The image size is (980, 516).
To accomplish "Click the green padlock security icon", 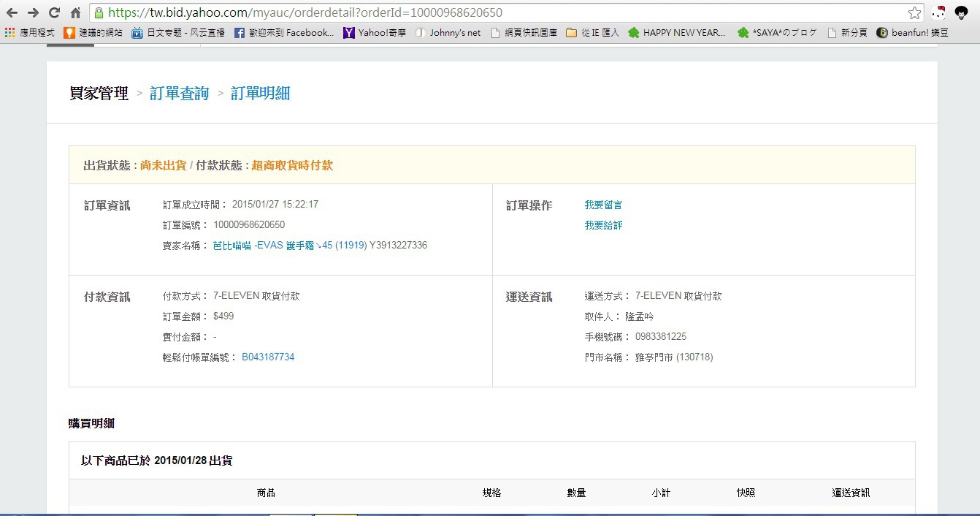I will (99, 12).
